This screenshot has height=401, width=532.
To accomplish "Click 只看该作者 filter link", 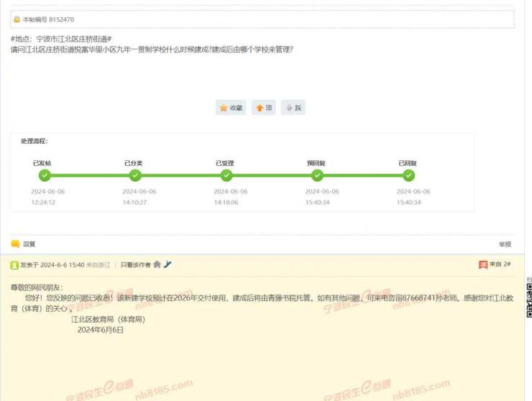I will (135, 264).
